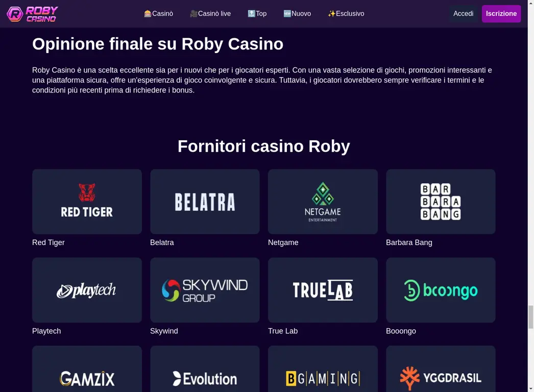The image size is (534, 392).
Task: Open the Skywind Group logo
Action: click(205, 290)
